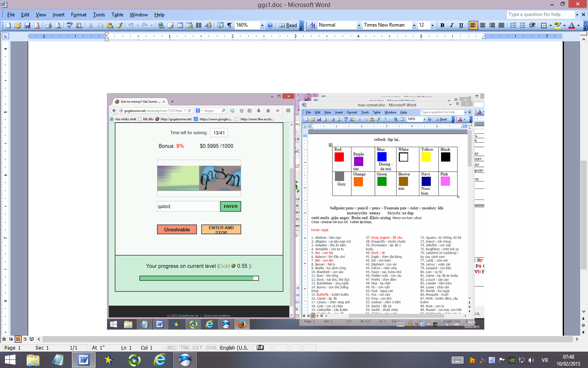This screenshot has width=588, height=368.
Task: Toggle Bold formatting
Action: 442,25
